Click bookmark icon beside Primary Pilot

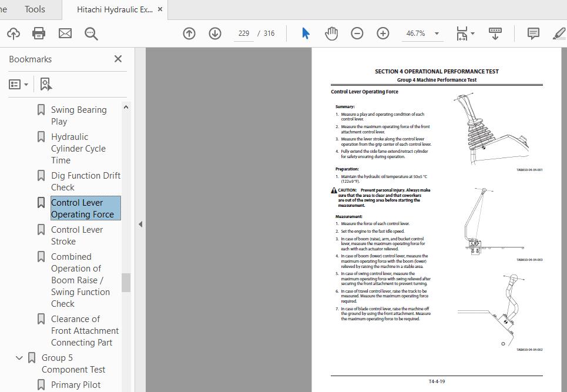point(41,384)
